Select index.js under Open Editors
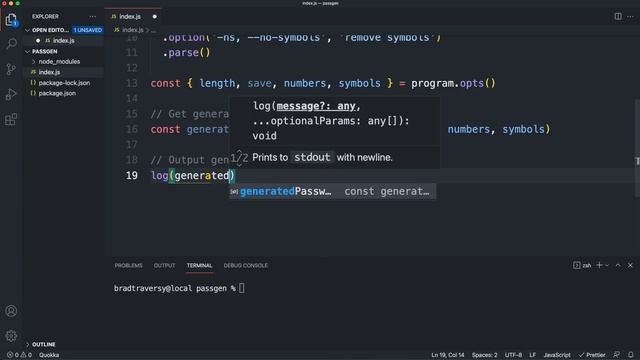This screenshot has height=360, width=640. pyautogui.click(x=63, y=40)
